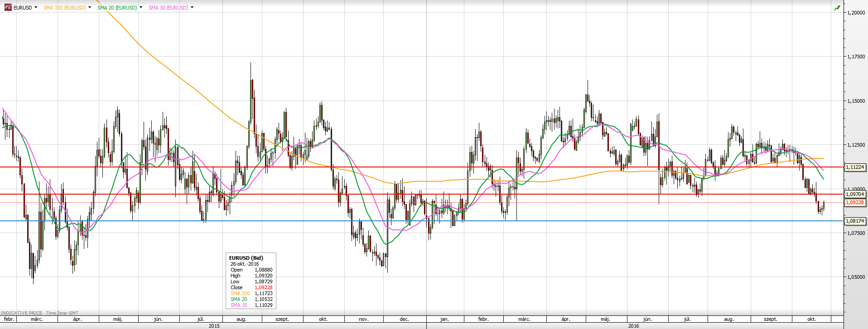
Task: Select the 1,09704 price level tag
Action: (x=855, y=194)
